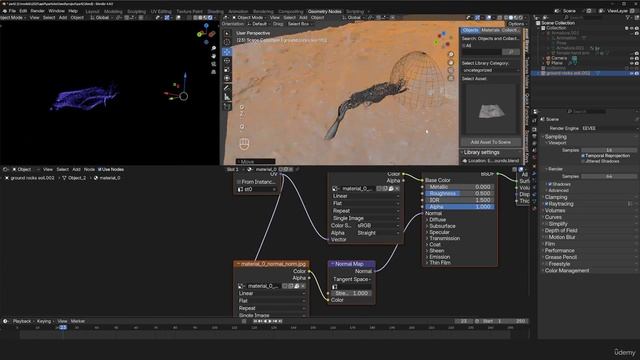Toggle Temporal Reprojection checkbox

coord(583,156)
